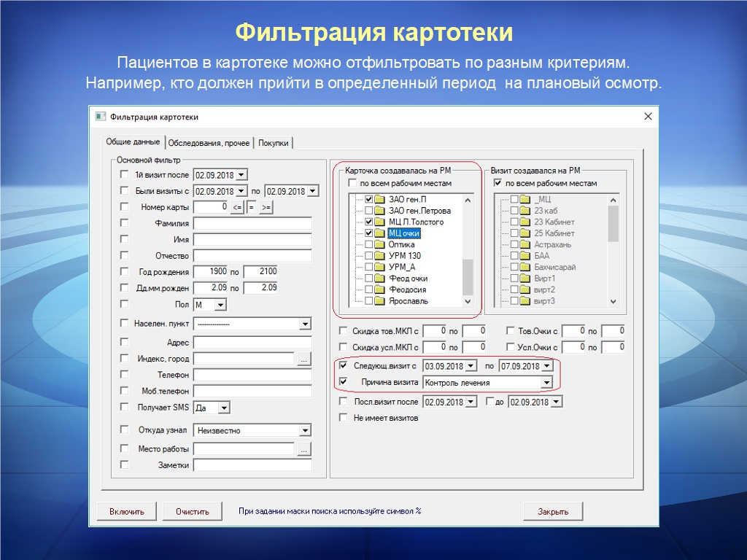Enable the "Не имеет визитов" checkbox
Viewport: 747px width, 560px height.
[x=344, y=418]
